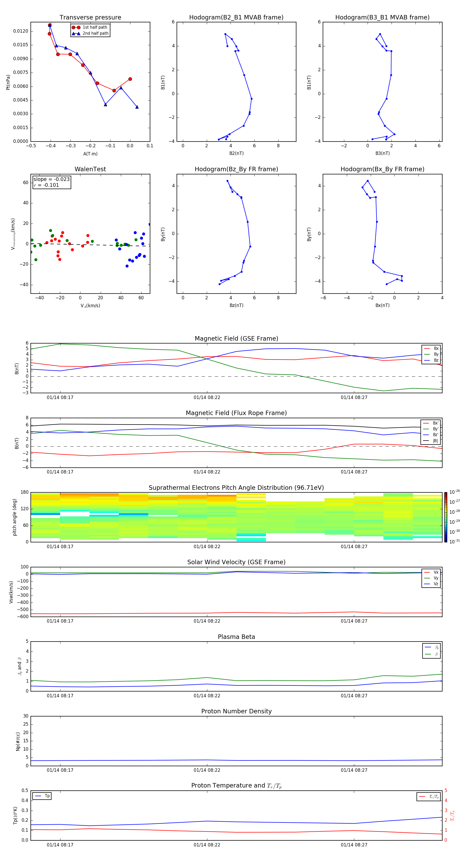
Task: Click the "WalenTest" plot title
Action: coord(90,169)
